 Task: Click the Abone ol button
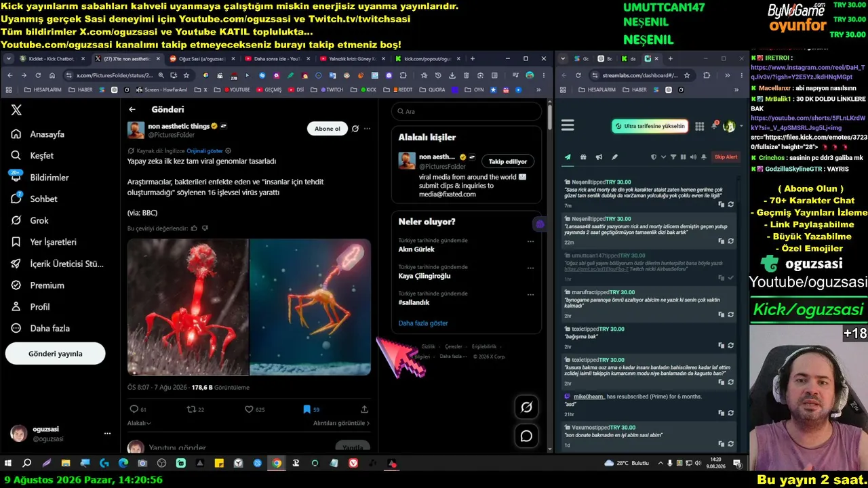click(328, 129)
